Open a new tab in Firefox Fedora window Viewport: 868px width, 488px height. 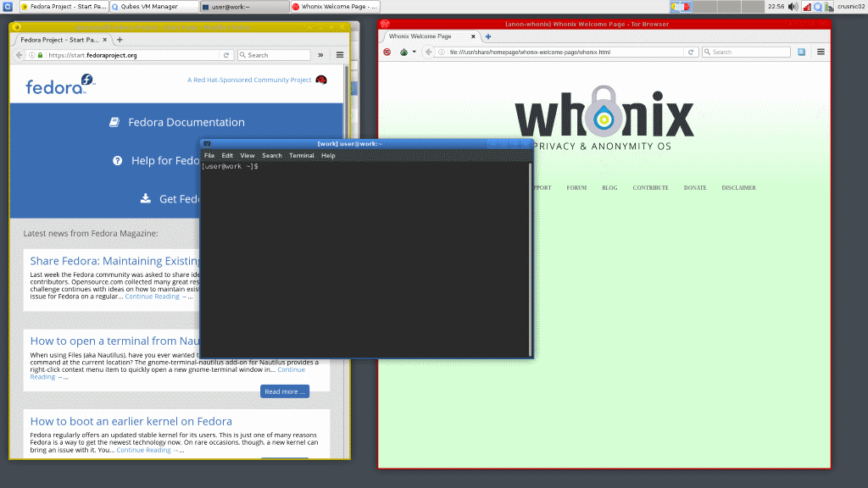tap(120, 40)
